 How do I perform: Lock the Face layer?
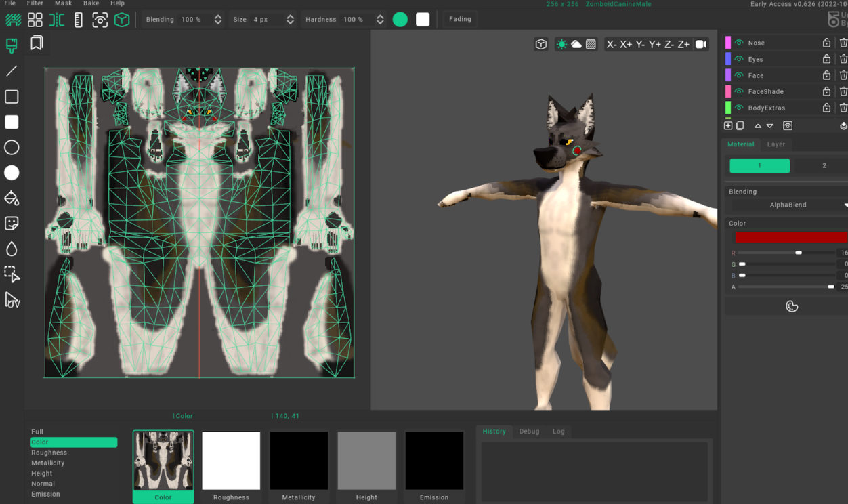826,75
